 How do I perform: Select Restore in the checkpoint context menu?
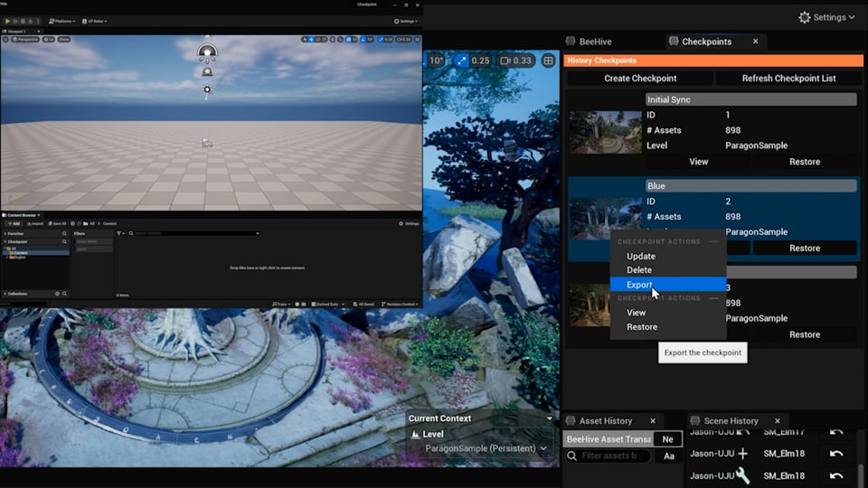click(x=642, y=327)
